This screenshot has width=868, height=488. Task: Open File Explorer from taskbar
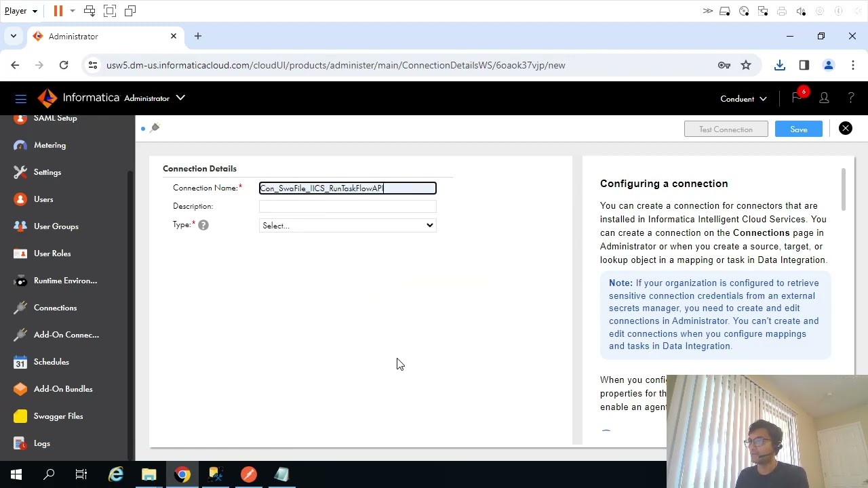tap(149, 474)
